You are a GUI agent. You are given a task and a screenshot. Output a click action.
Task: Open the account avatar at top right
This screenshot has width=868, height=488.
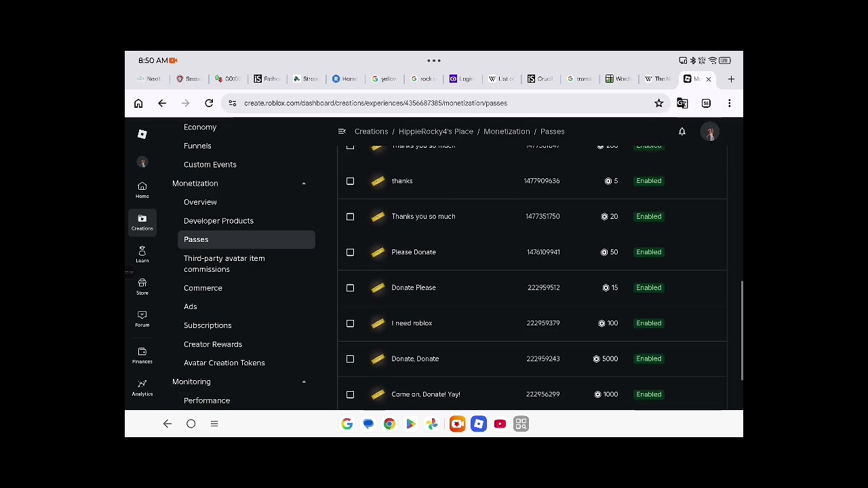tap(710, 132)
